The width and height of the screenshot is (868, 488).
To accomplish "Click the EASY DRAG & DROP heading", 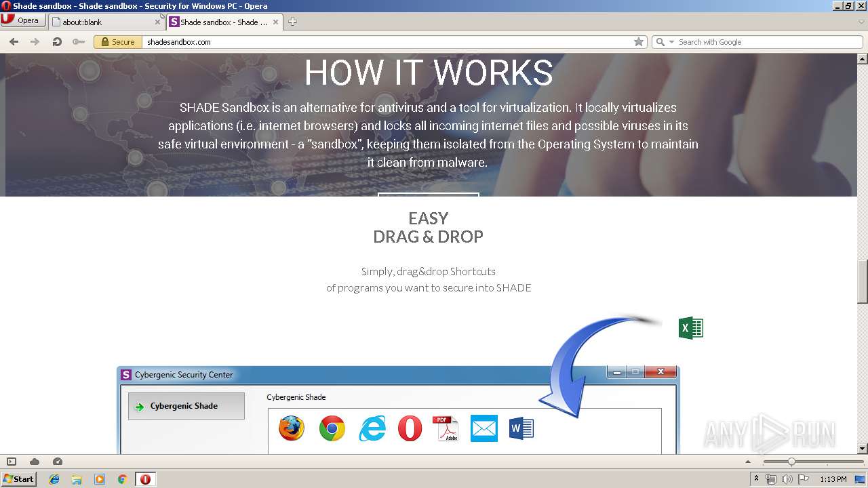I will [428, 228].
